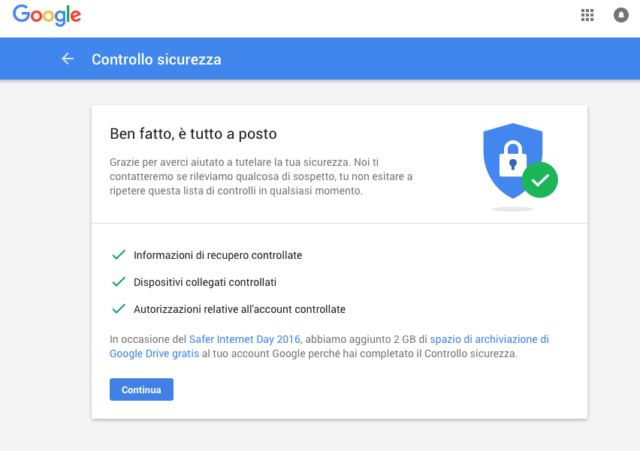Click the Google account avatar icon
Image resolution: width=640 pixels, height=451 pixels.
(x=620, y=15)
